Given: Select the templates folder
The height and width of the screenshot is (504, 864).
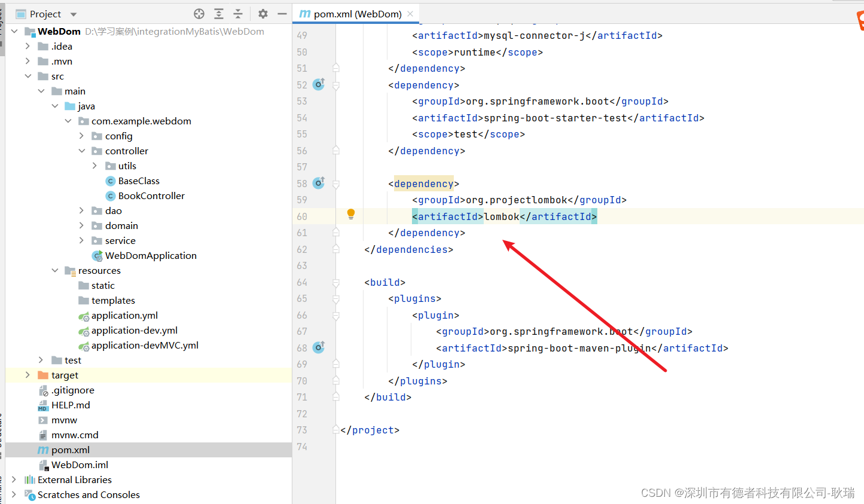Looking at the screenshot, I should [x=113, y=300].
